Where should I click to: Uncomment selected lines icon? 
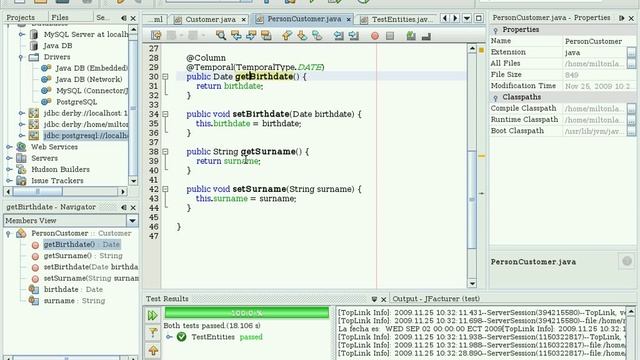[426, 37]
